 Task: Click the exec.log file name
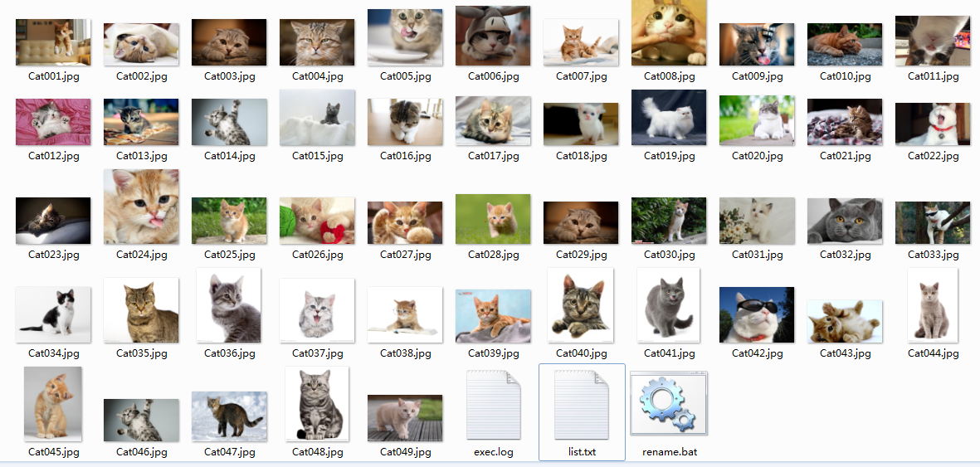pos(494,451)
